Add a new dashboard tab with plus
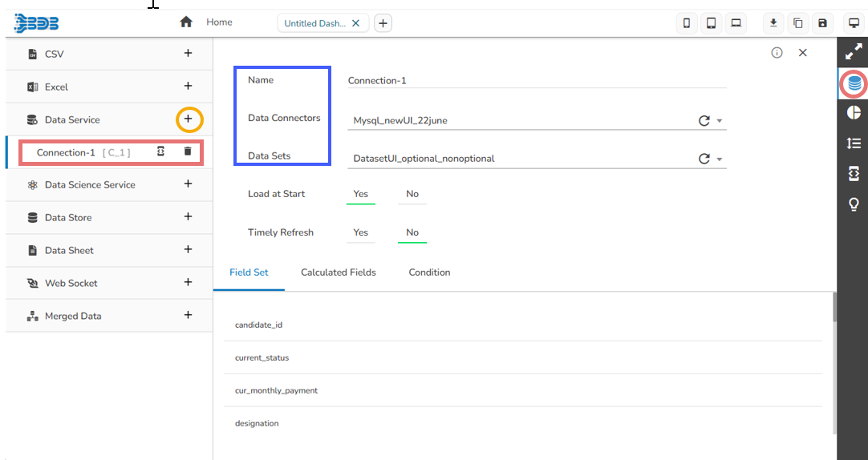This screenshot has height=460, width=868. tap(383, 23)
